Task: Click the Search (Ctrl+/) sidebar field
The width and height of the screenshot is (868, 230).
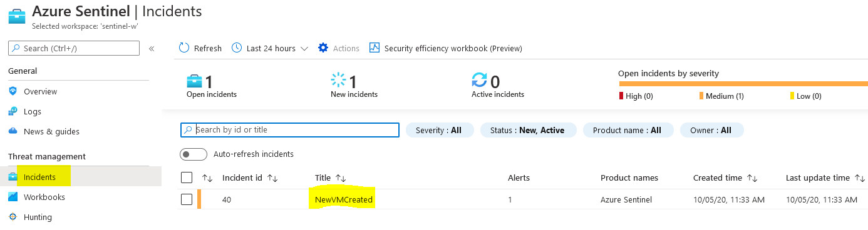Action: coord(74,48)
